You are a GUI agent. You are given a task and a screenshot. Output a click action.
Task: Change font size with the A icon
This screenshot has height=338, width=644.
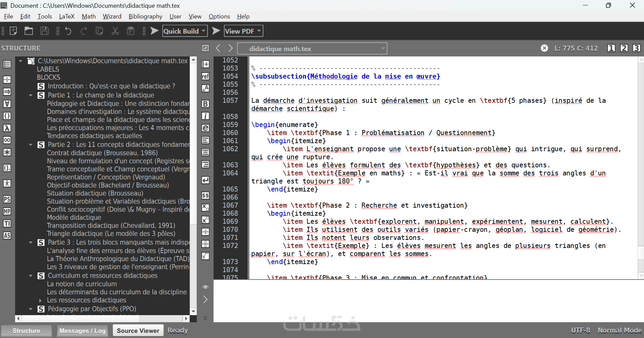[205, 88]
